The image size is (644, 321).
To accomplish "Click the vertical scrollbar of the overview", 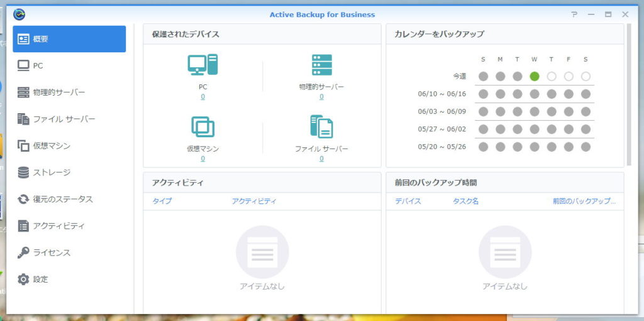I will (x=629, y=94).
